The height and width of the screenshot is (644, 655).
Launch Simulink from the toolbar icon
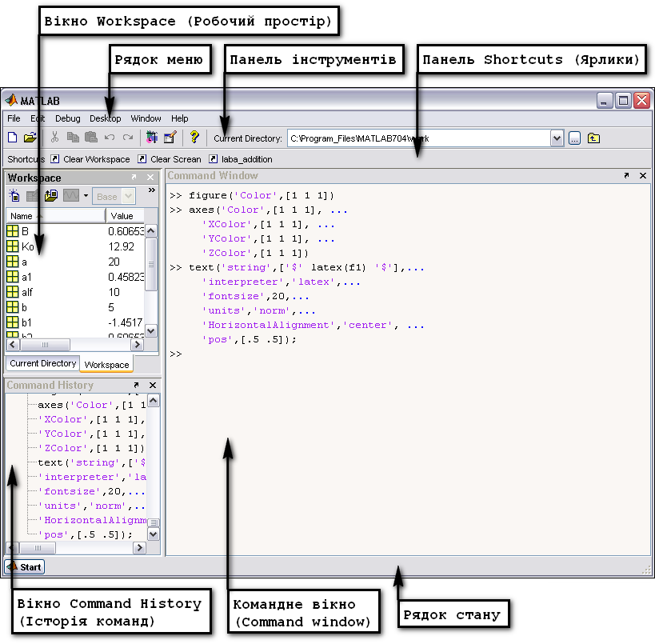point(152,137)
